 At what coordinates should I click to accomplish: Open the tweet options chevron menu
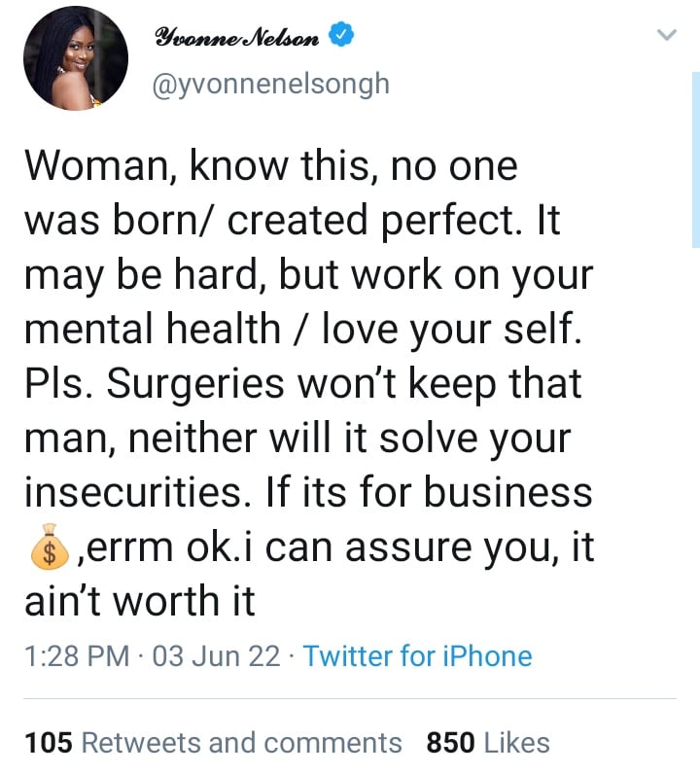click(666, 36)
